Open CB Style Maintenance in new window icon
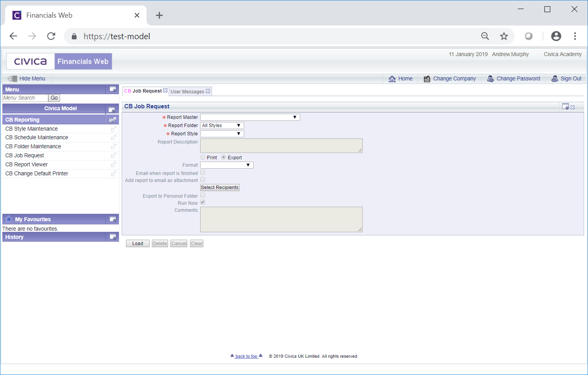Viewport: 588px width, 375px height. (113, 129)
